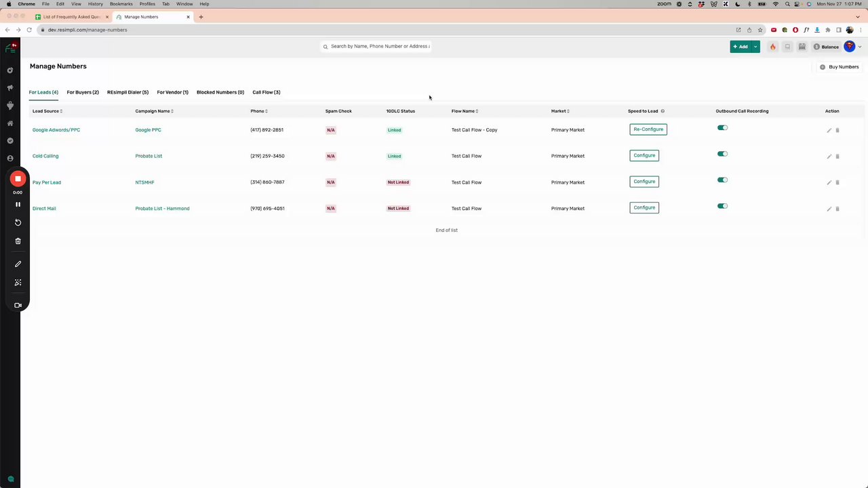Delete the recording with trash icon in recorder
Viewport: 868px width, 488px height.
(x=18, y=241)
